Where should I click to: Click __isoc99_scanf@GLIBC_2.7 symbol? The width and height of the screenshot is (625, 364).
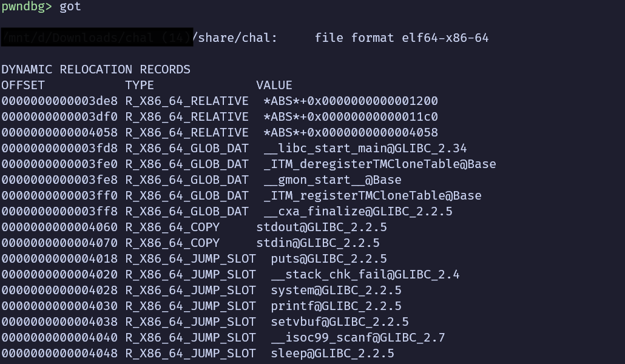357,338
